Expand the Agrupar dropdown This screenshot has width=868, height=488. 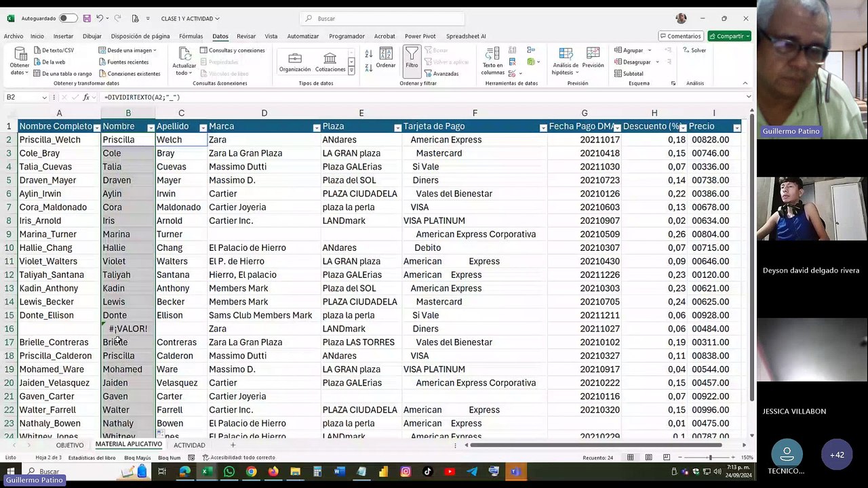650,50
